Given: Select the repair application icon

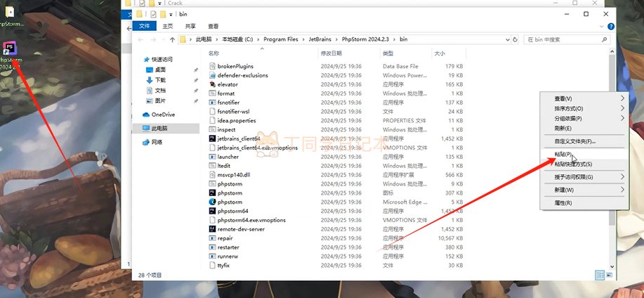Looking at the screenshot, I should click(212, 238).
